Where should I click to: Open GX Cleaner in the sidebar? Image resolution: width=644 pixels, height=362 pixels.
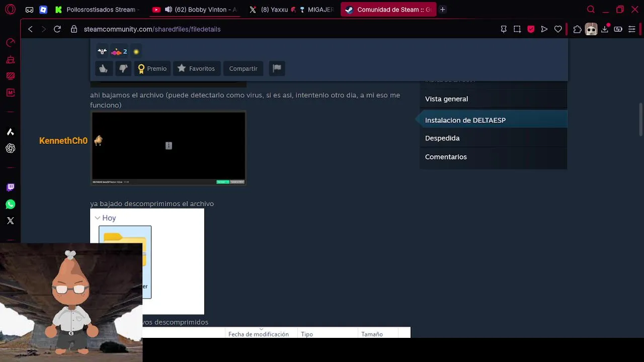tap(10, 59)
